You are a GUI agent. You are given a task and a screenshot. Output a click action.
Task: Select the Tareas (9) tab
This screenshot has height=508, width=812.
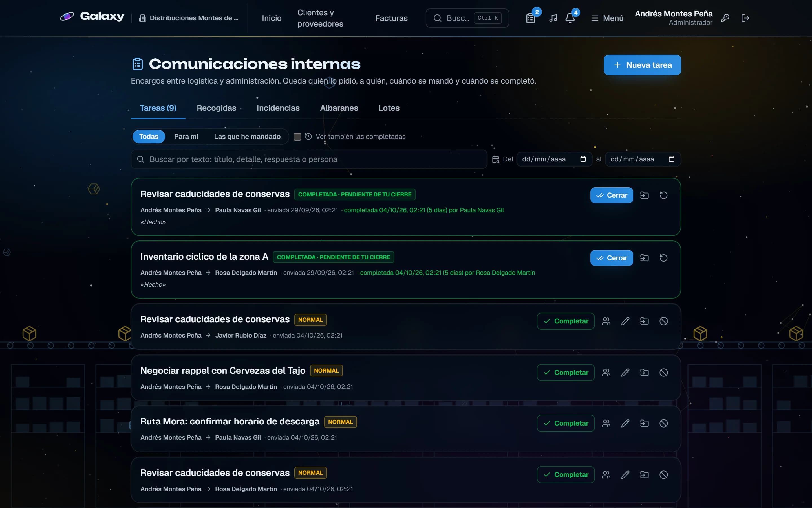click(158, 108)
